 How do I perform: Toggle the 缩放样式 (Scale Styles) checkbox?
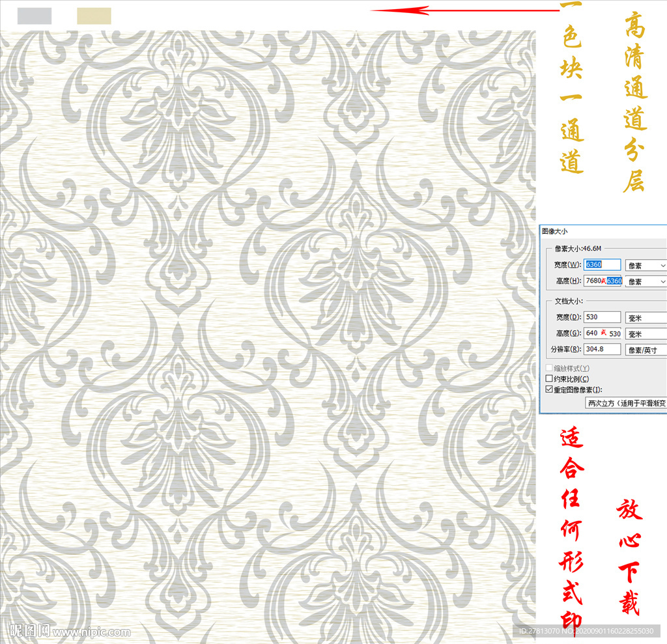[x=549, y=368]
